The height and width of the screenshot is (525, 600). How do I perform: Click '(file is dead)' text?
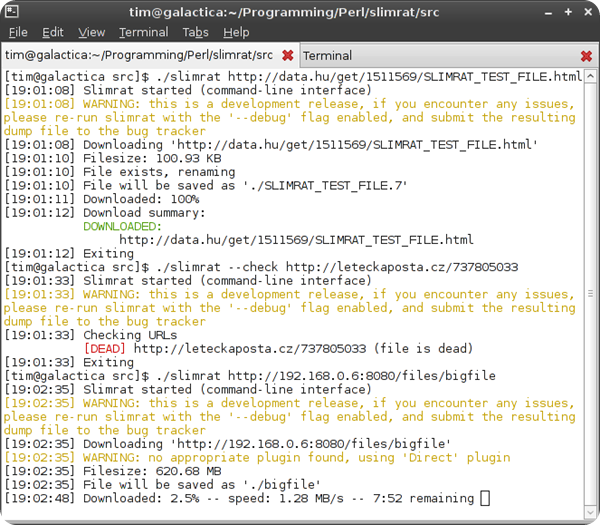pyautogui.click(x=423, y=349)
